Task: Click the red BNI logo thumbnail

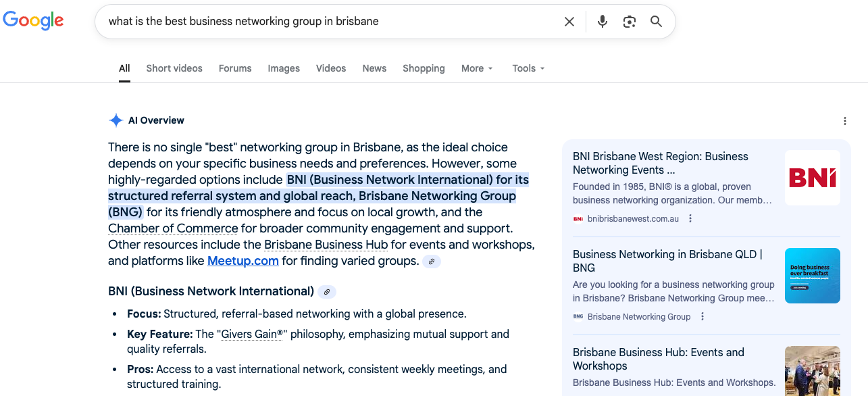Action: click(x=813, y=178)
